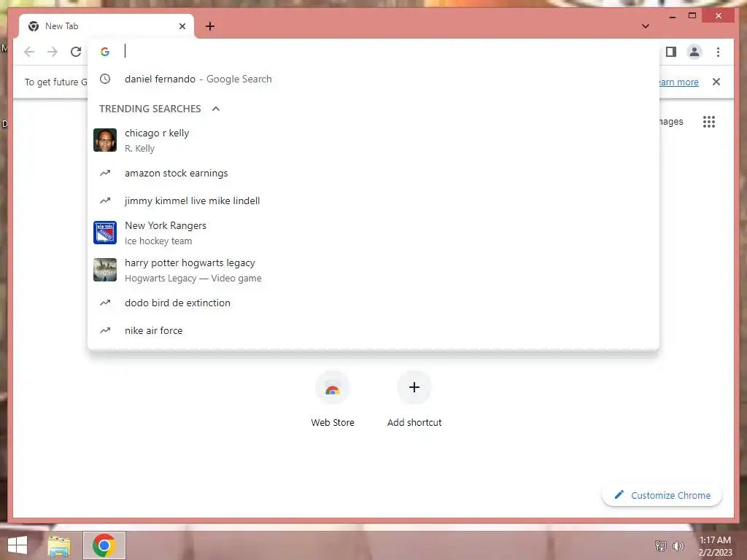Select the 'daniel fernando' history suggestion
The height and width of the screenshot is (560, 747).
[x=373, y=79]
